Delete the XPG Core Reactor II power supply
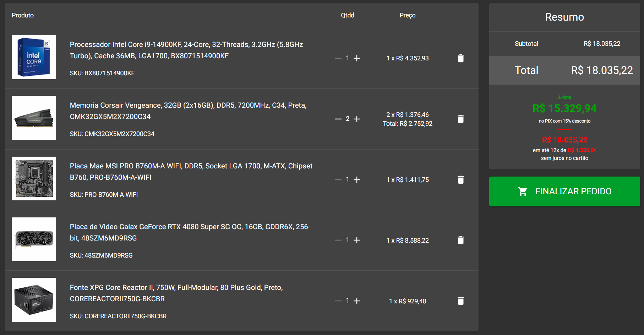The height and width of the screenshot is (335, 644). pyautogui.click(x=460, y=301)
